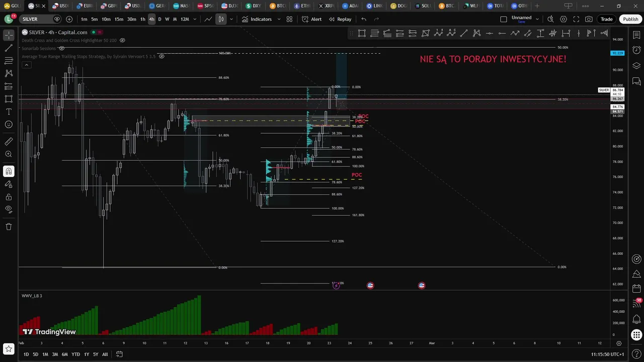Screen dimensions: 644x362
Task: Select the Measure ruler tool
Action: [9, 141]
